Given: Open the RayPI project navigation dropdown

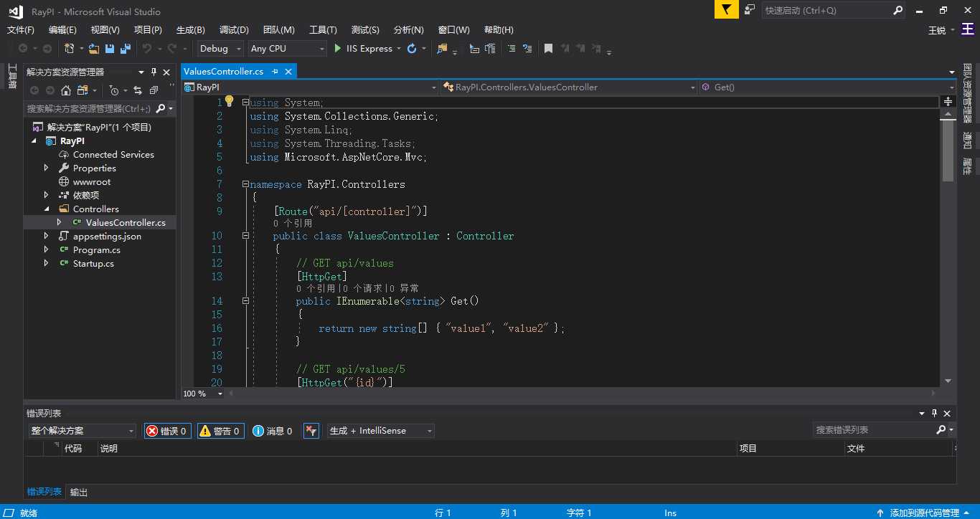Looking at the screenshot, I should (x=310, y=87).
